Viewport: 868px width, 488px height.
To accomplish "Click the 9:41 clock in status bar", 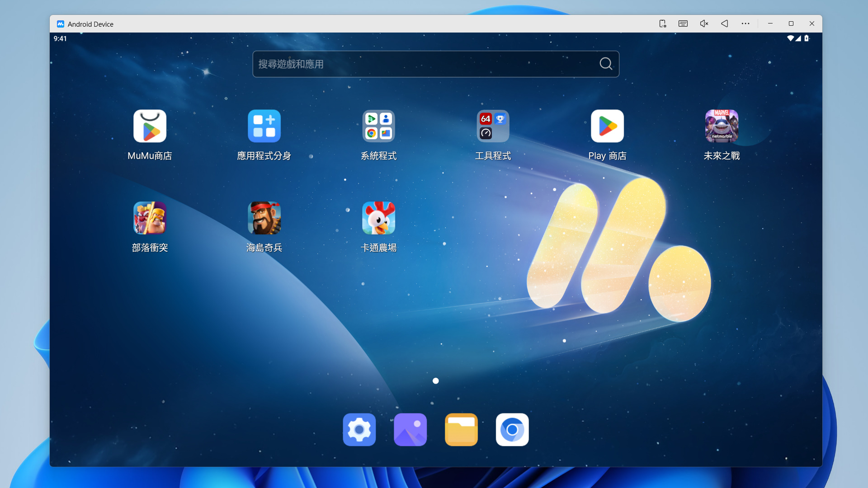I will click(x=60, y=39).
